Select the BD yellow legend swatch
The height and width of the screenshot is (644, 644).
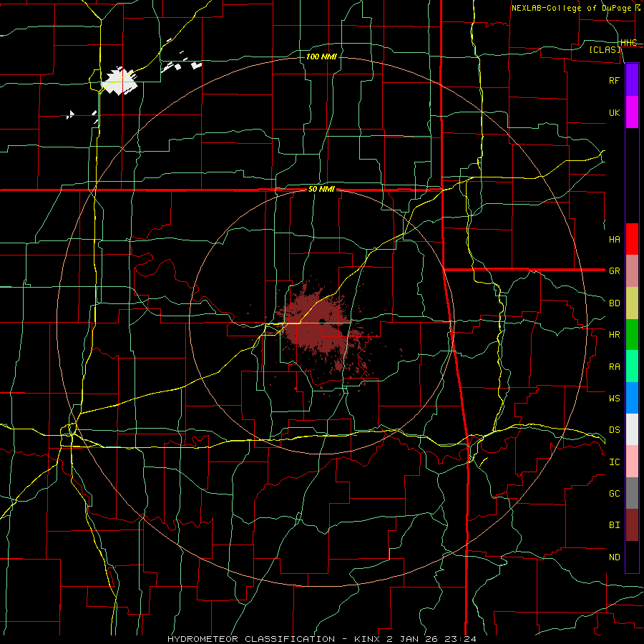tap(632, 303)
